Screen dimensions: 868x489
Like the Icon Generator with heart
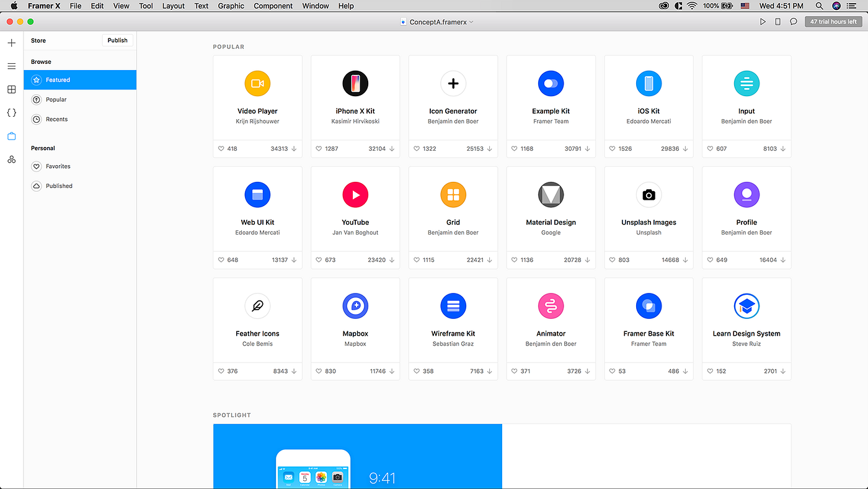pos(417,149)
